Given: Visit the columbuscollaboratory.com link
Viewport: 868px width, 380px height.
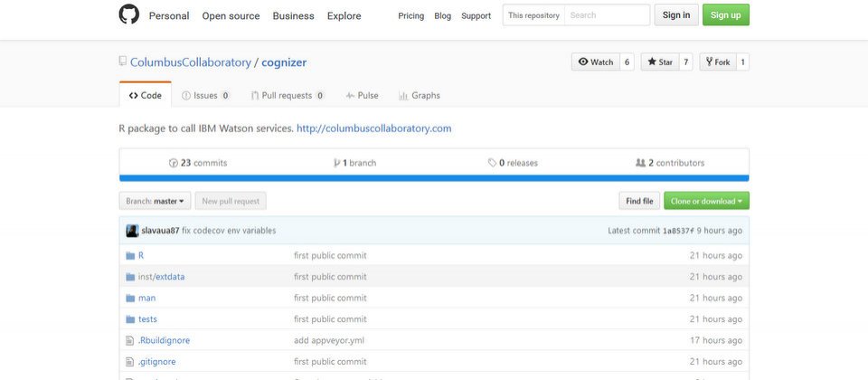Looking at the screenshot, I should pos(374,128).
